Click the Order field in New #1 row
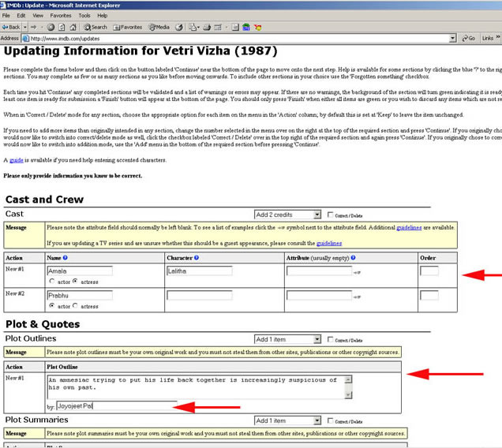This screenshot has height=448, width=502. pyautogui.click(x=429, y=271)
